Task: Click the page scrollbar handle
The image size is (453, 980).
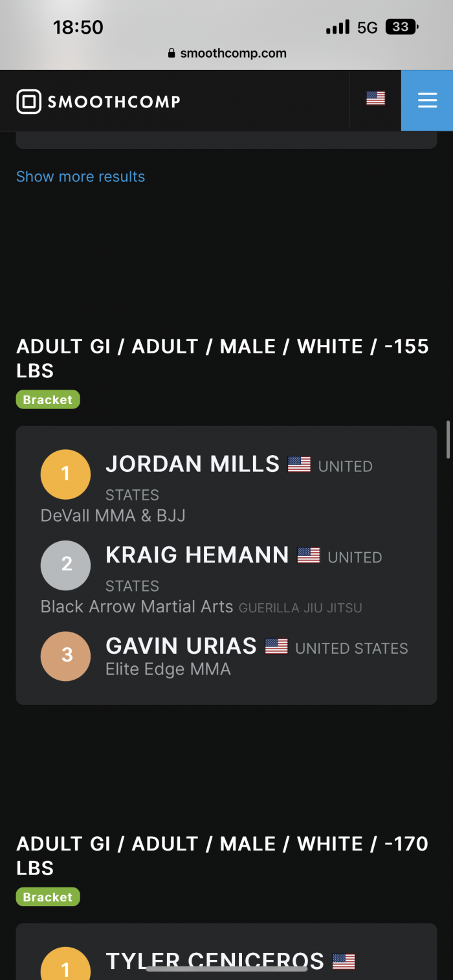Action: pos(448,440)
